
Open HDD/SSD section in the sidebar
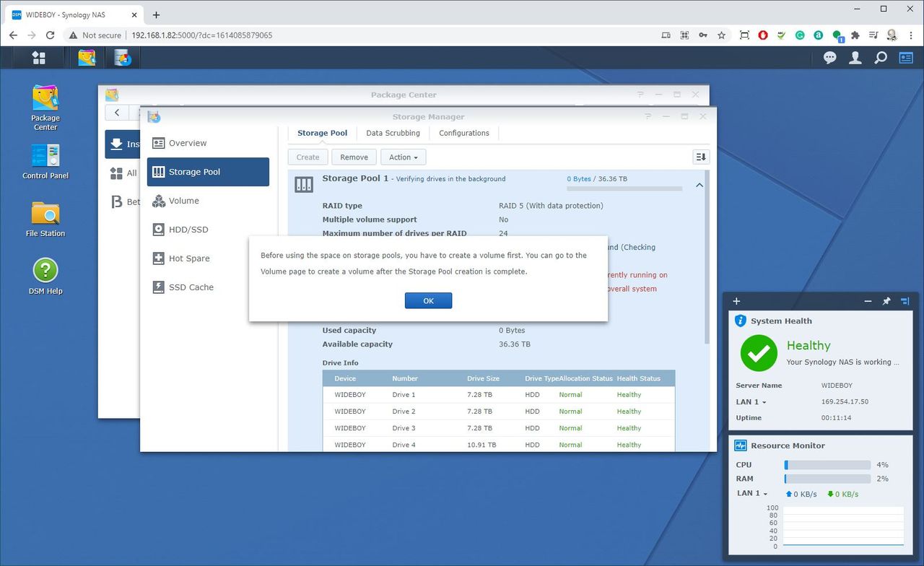coord(208,230)
